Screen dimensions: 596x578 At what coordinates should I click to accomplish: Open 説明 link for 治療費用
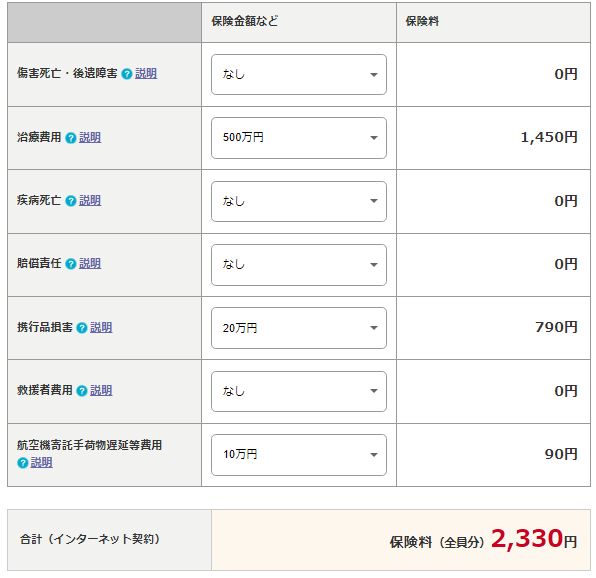click(x=90, y=137)
